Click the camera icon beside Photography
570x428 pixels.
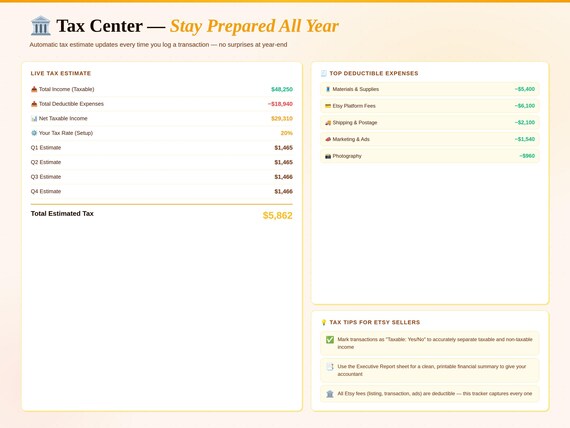pos(328,156)
